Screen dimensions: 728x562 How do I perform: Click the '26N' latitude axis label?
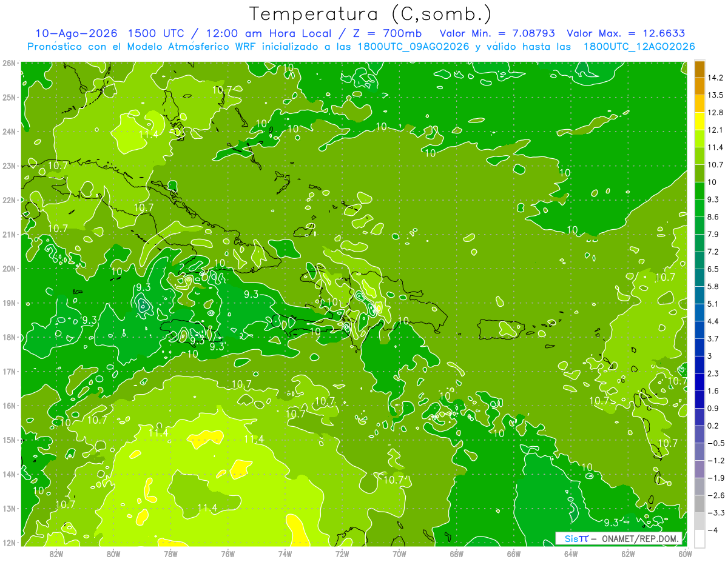[8, 63]
